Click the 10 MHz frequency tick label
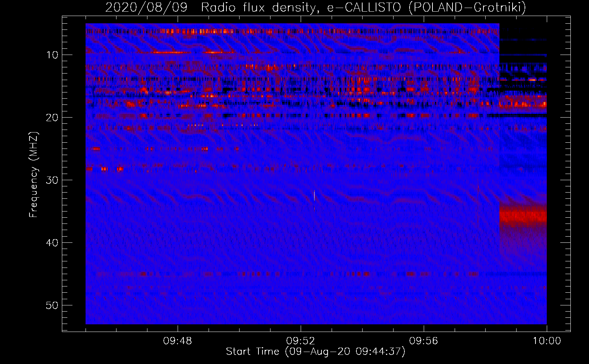589x364 pixels. [x=52, y=55]
